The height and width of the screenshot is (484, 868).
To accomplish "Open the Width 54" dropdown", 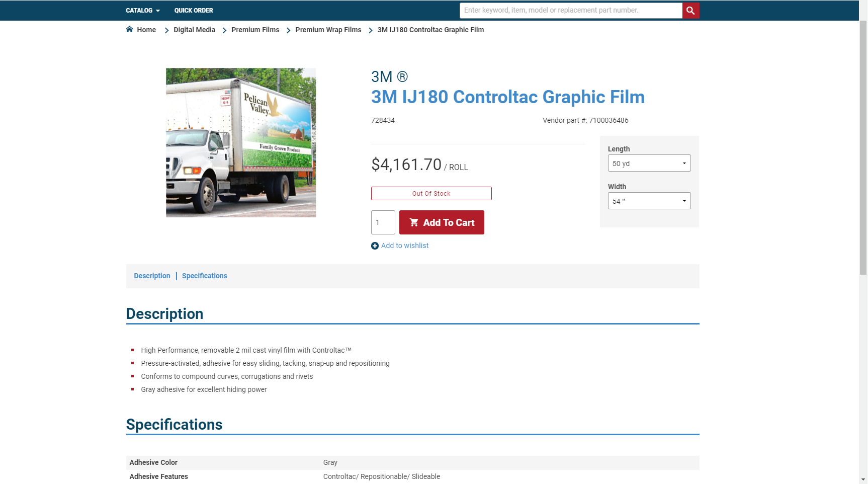I will pyautogui.click(x=649, y=201).
